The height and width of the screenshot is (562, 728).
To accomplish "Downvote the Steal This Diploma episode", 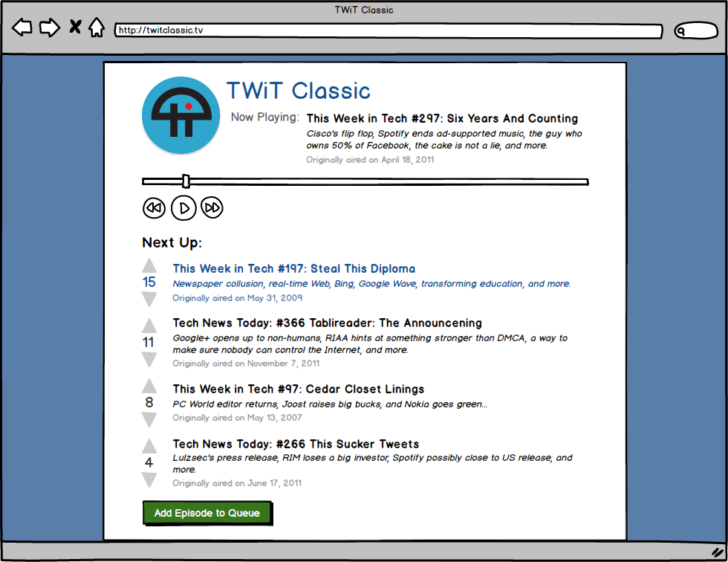I will point(149,299).
